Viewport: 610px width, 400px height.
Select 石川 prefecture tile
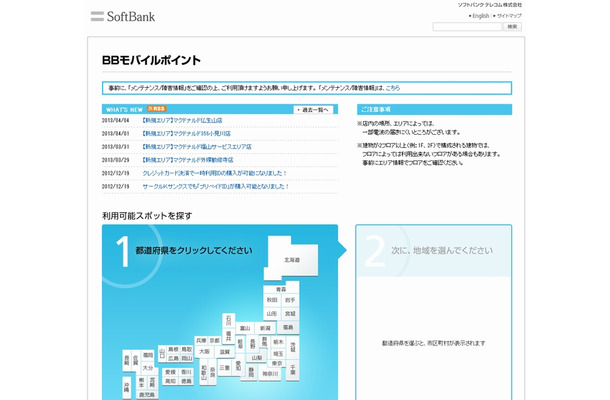coord(229,321)
